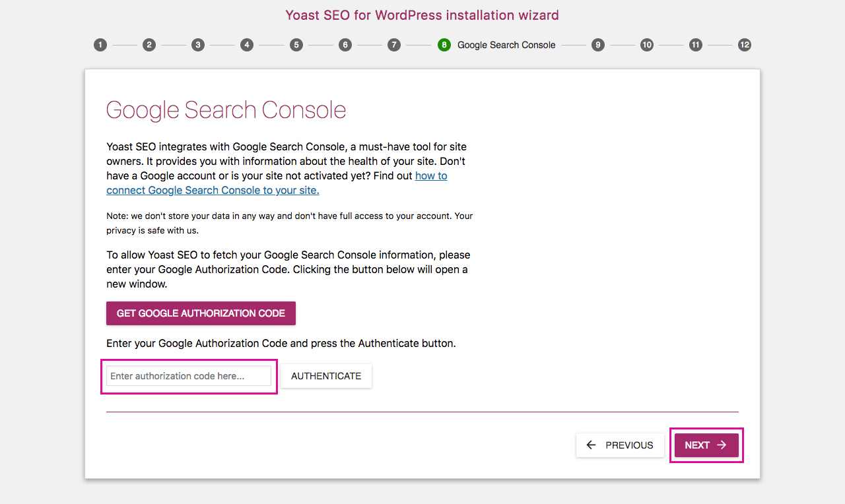Focus the authorization code input field

189,376
